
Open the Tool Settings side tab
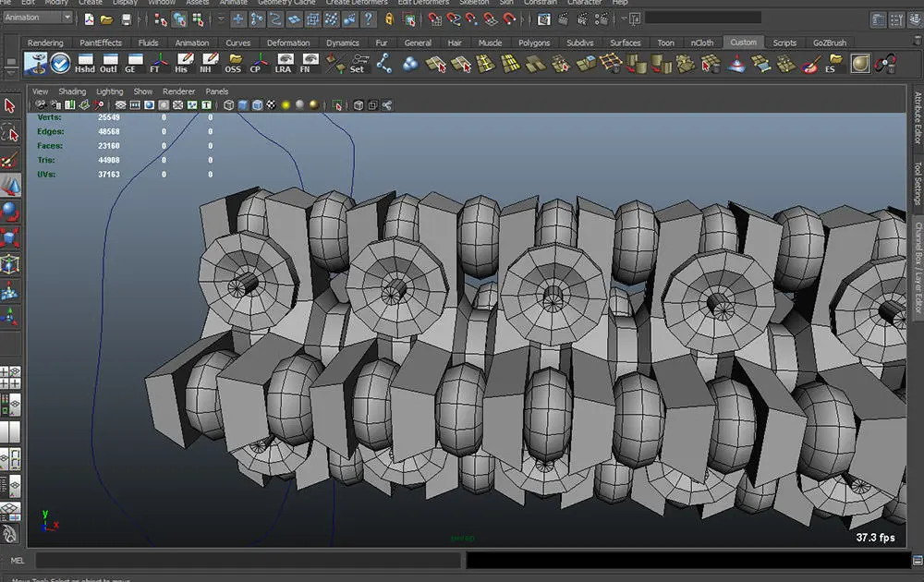tap(918, 183)
